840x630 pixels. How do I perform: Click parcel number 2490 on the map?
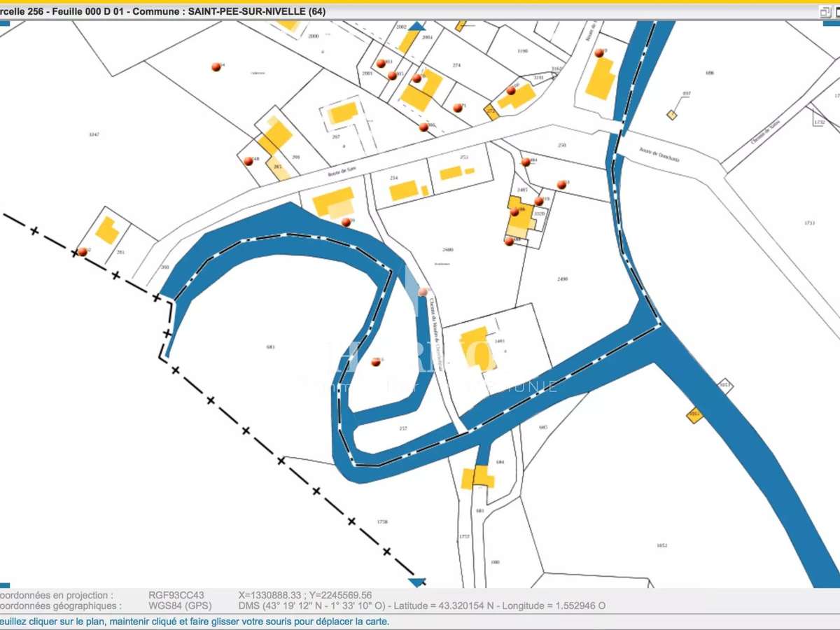pyautogui.click(x=562, y=279)
